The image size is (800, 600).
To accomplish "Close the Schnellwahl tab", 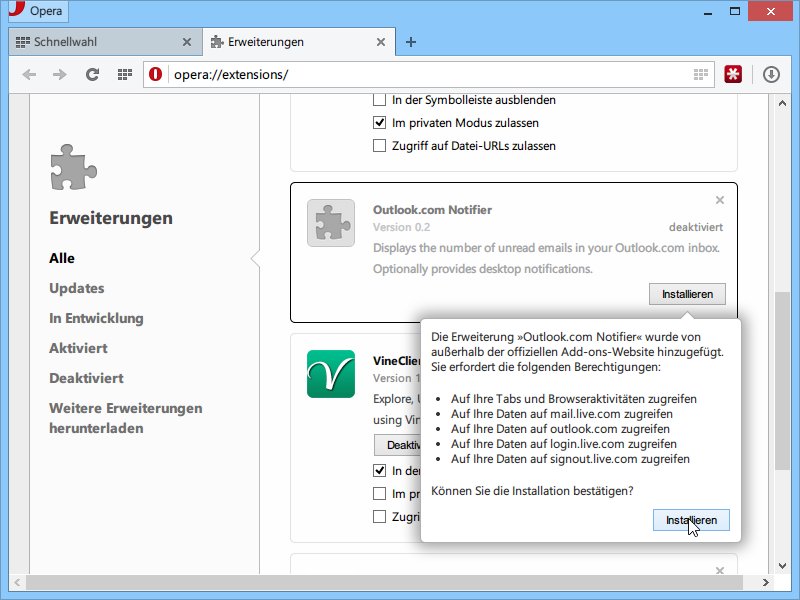I will pos(187,42).
